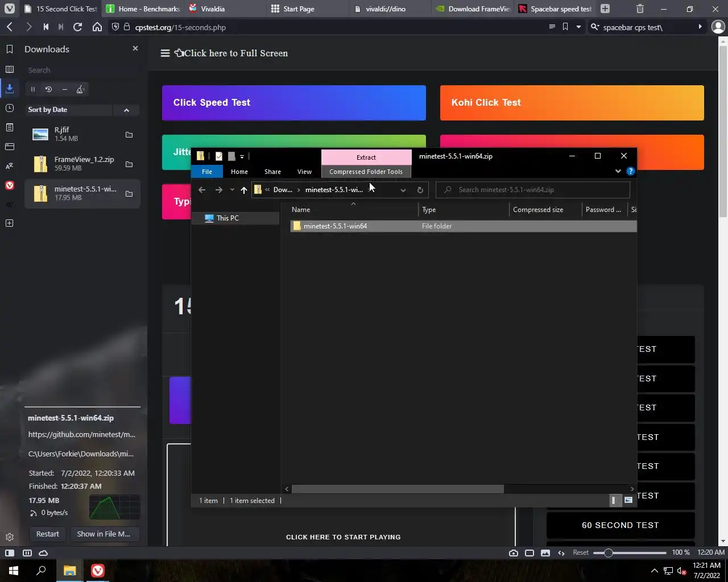Expand Explorer recent locations dropdown

pyautogui.click(x=232, y=190)
